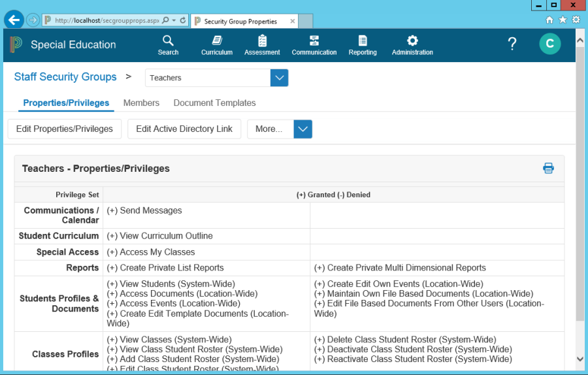The image size is (588, 375).
Task: Go to Staff Security Groups breadcrumb link
Action: (x=65, y=77)
